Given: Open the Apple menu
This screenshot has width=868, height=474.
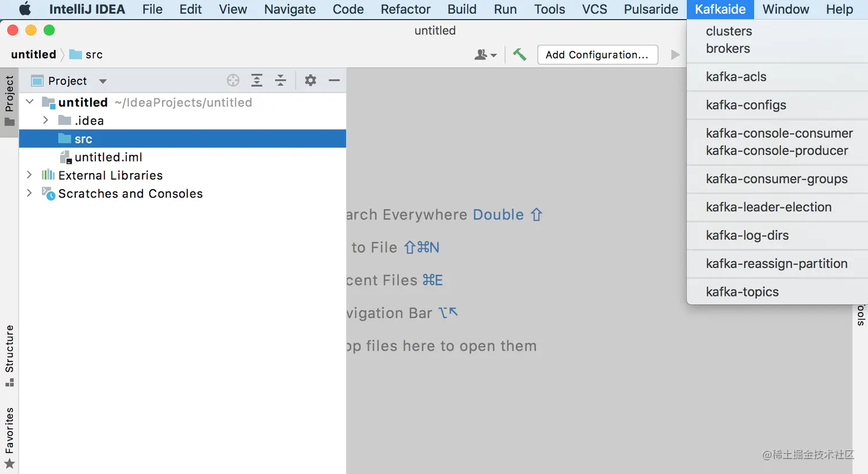Looking at the screenshot, I should pos(25,9).
